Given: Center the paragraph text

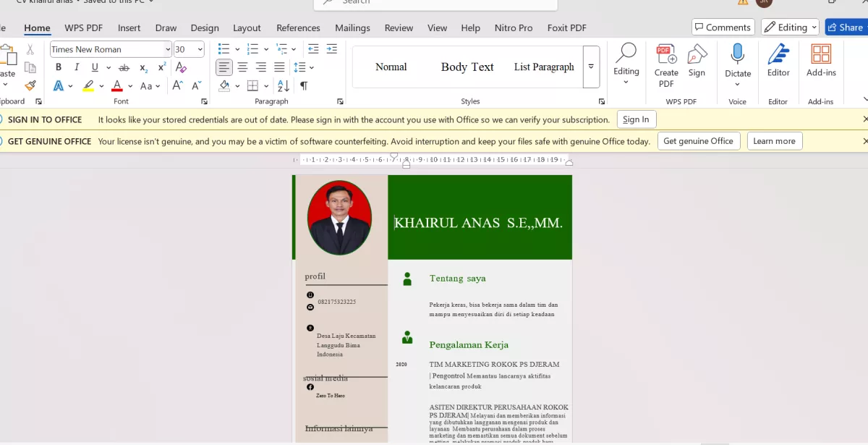Looking at the screenshot, I should [x=243, y=67].
